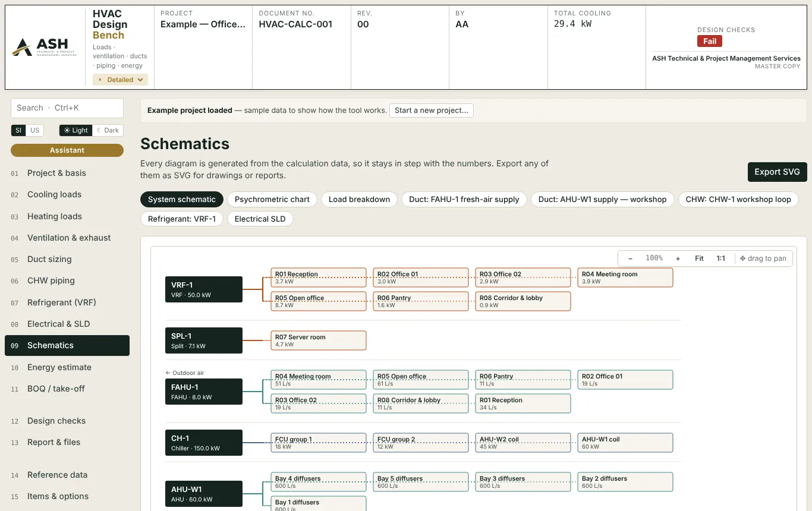Click the 100% zoom level readout
The width and height of the screenshot is (812, 511).
pyautogui.click(x=654, y=258)
